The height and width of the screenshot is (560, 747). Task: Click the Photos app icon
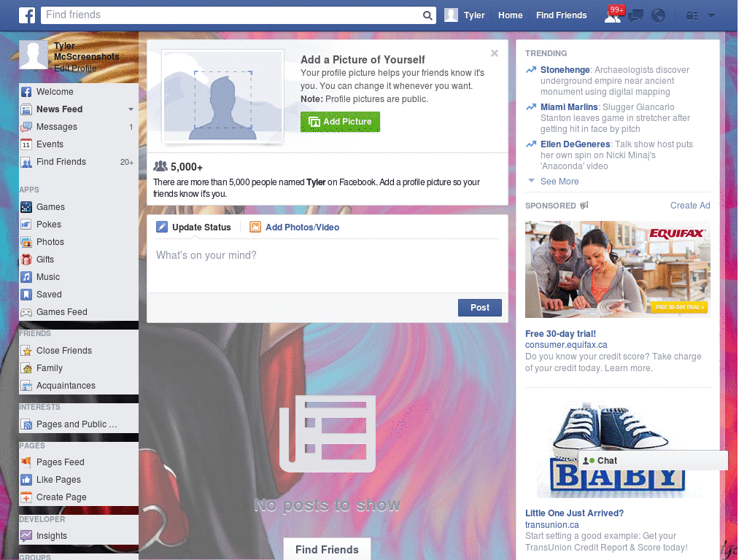coord(26,242)
